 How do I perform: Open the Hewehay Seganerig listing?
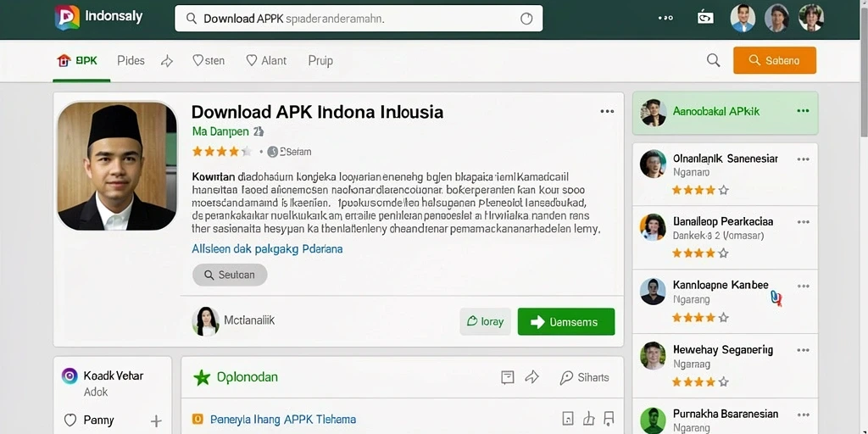click(x=726, y=365)
